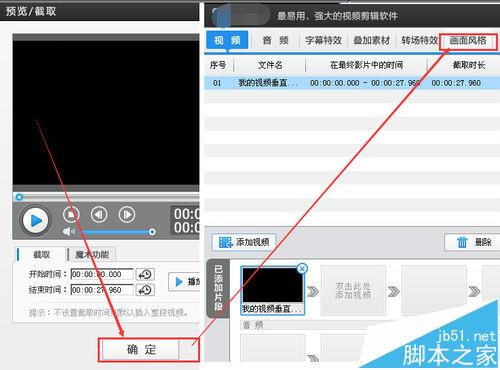
Task: Confirm with the 确定 button
Action: click(x=140, y=350)
